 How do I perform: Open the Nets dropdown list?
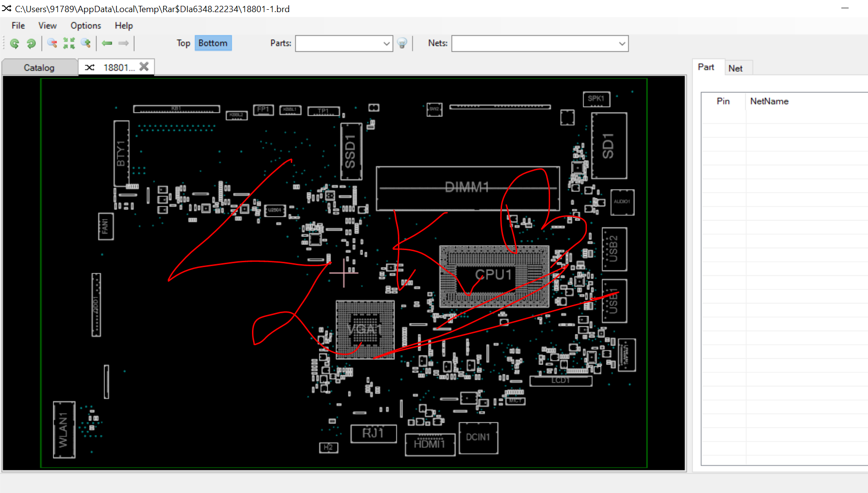point(622,44)
